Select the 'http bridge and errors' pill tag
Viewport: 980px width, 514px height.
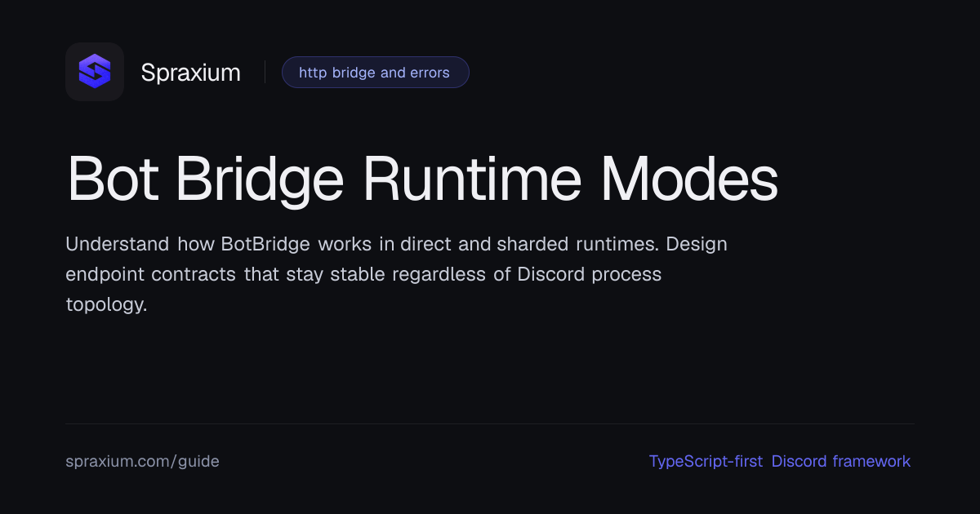tap(375, 73)
